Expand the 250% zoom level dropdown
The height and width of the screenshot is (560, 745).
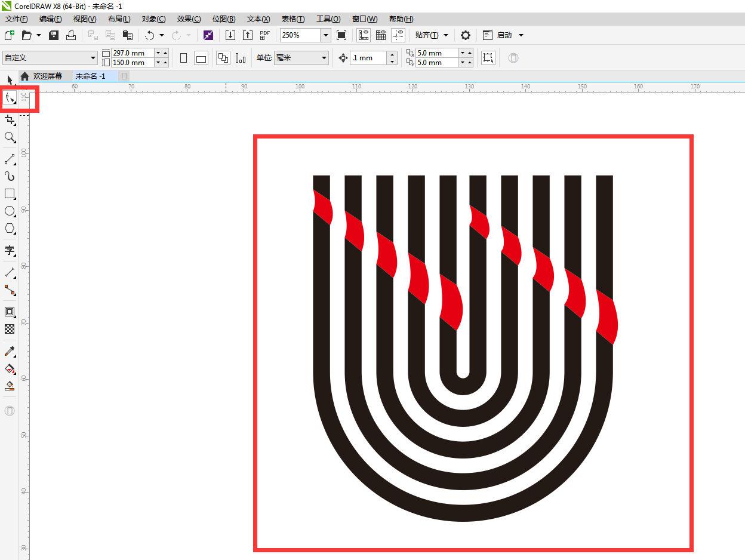(326, 35)
